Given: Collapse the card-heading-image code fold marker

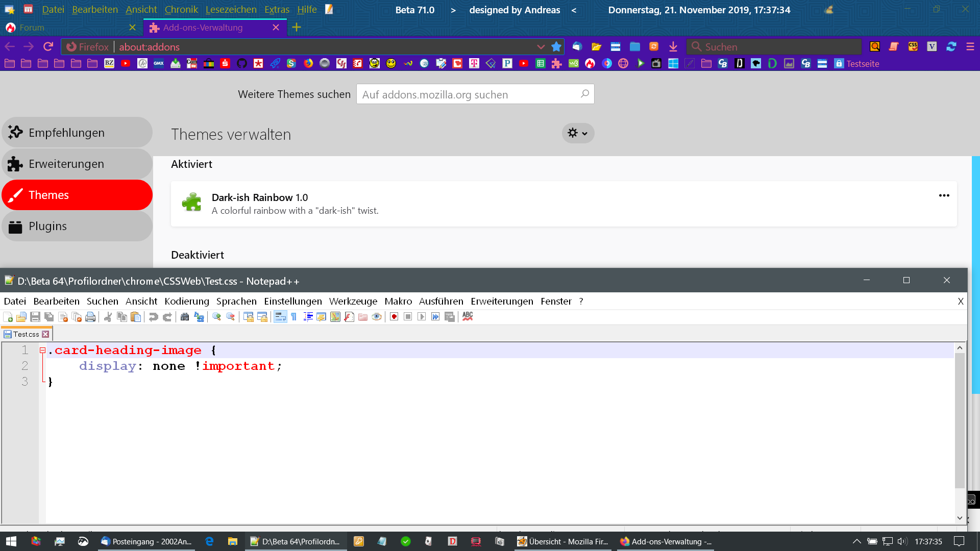Looking at the screenshot, I should (x=43, y=350).
